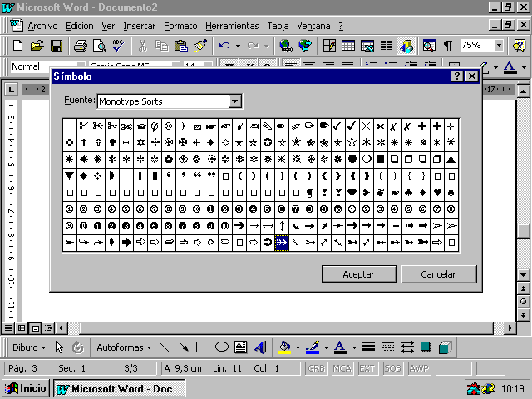Switch to Page Layout view button
Image resolution: width=532 pixels, height=399 pixels.
(35, 328)
